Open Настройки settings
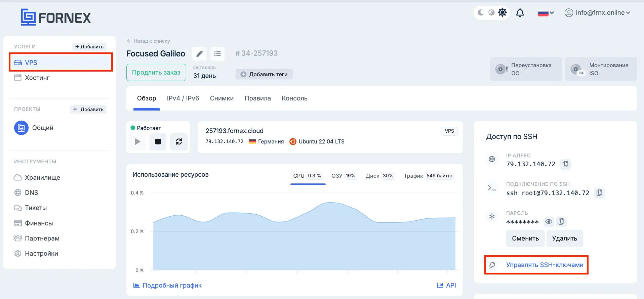 36,253
